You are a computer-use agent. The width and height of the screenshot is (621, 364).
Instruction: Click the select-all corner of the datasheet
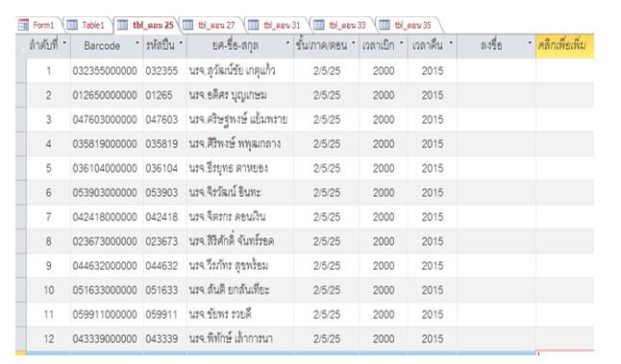21,47
